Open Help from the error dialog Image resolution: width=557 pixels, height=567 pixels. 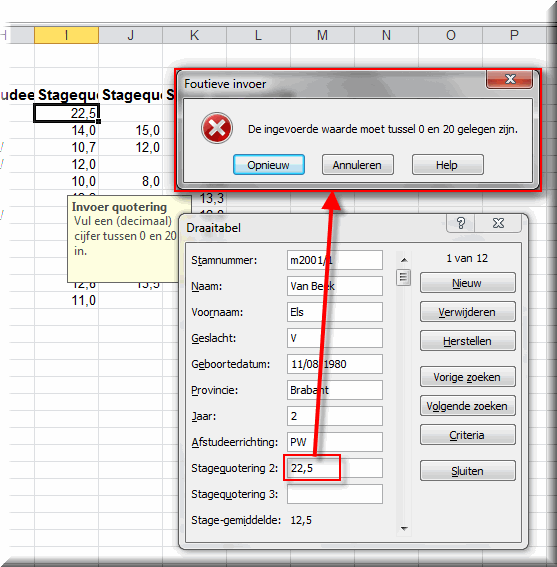click(x=447, y=165)
